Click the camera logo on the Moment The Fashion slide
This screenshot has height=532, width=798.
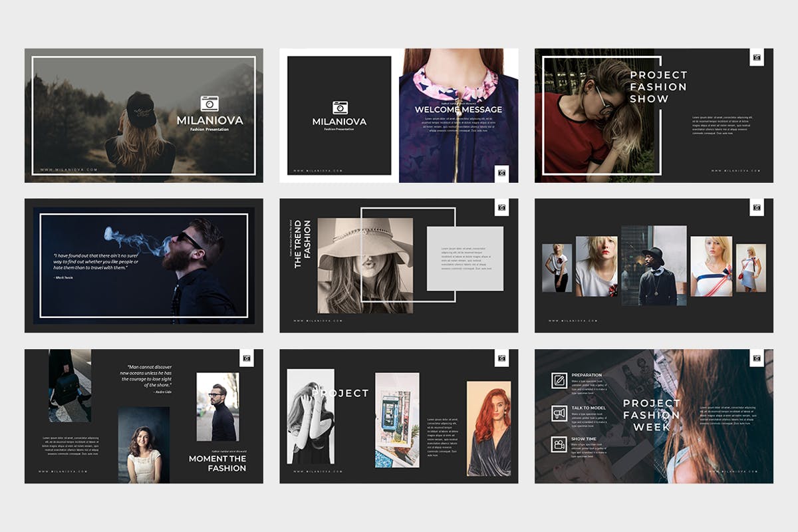247,357
